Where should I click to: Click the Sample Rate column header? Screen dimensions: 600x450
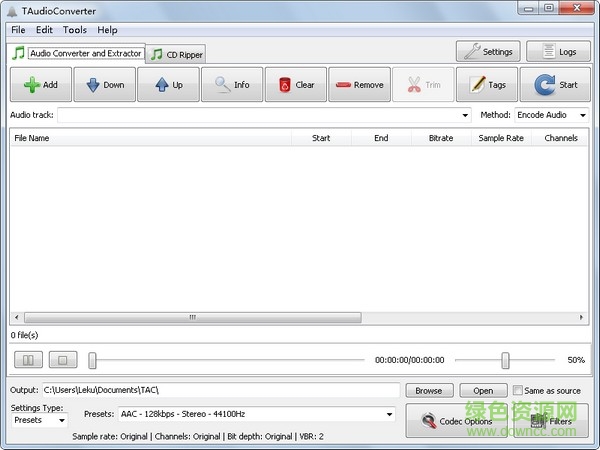coord(501,138)
